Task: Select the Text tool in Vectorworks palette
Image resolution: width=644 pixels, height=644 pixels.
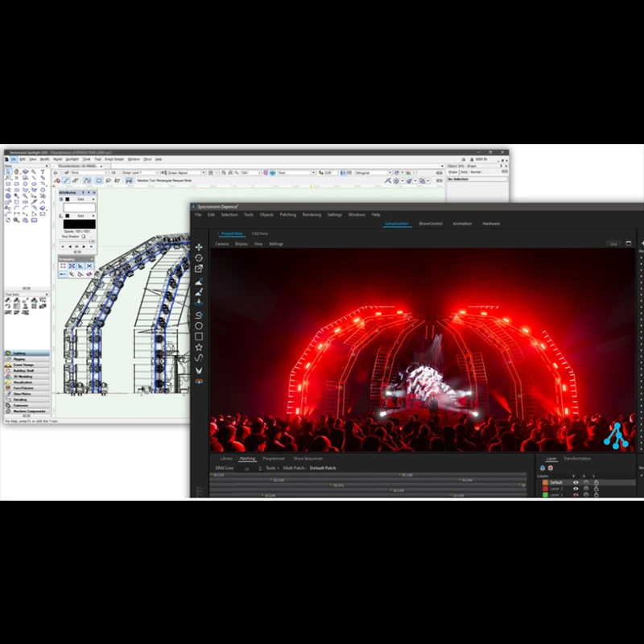Action: coord(43,171)
